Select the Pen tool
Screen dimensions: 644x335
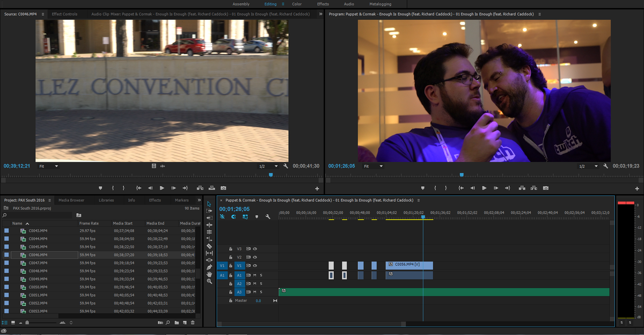209,267
